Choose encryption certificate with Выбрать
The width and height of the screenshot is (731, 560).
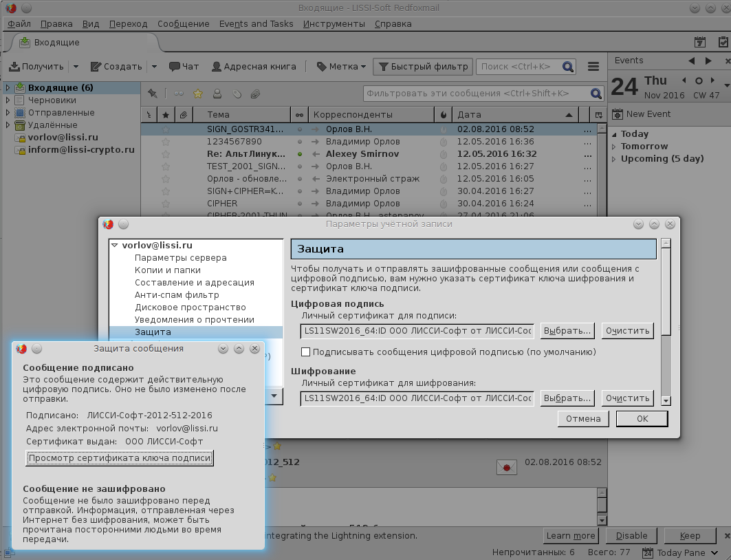(567, 398)
